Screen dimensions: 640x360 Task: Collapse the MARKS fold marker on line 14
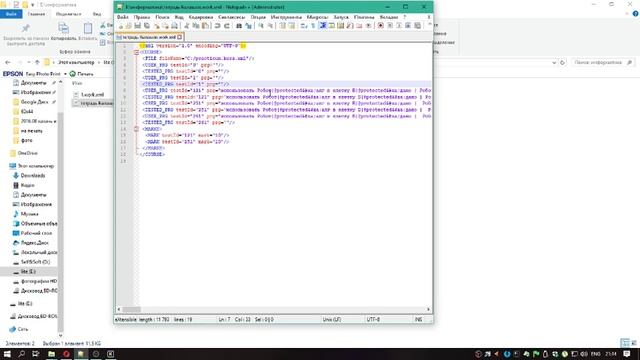[x=136, y=129]
